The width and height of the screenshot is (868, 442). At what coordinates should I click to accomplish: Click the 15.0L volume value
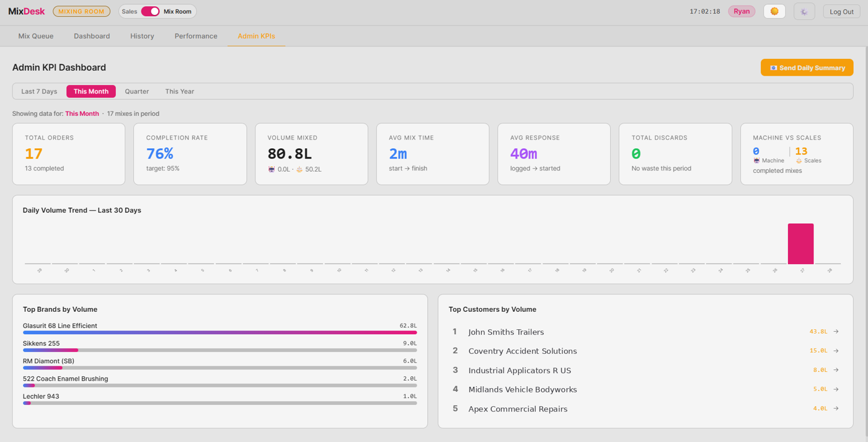pos(818,351)
